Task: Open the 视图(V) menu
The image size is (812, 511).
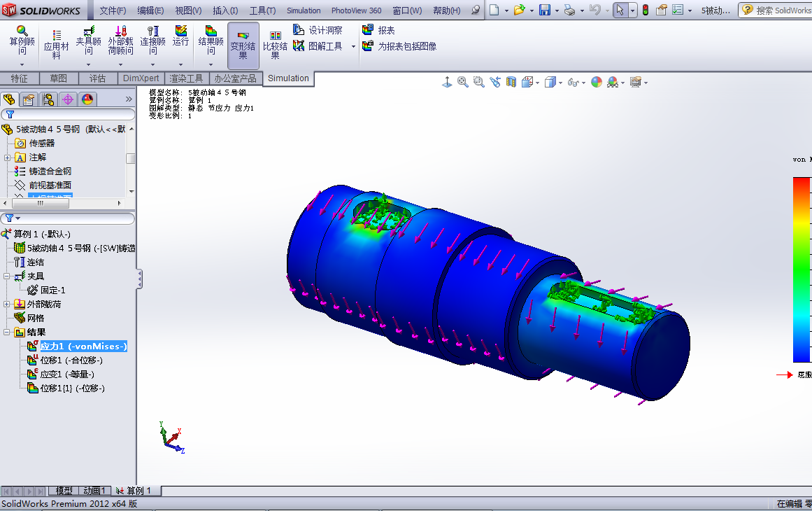Action: [188, 10]
